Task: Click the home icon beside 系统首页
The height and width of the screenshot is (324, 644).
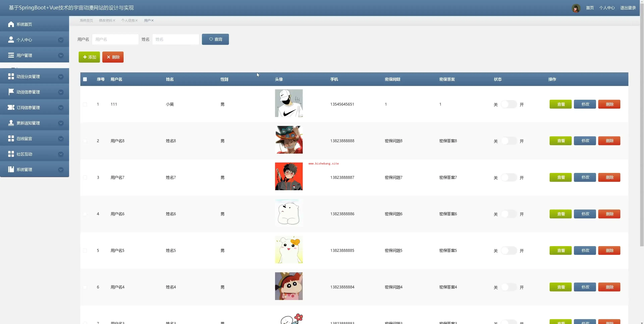Action: coord(11,24)
